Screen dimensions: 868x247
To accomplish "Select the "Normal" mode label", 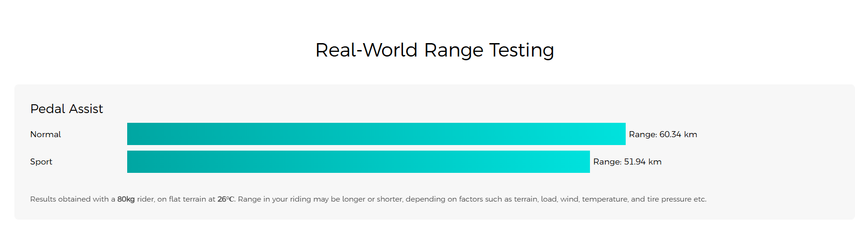I will [45, 134].
